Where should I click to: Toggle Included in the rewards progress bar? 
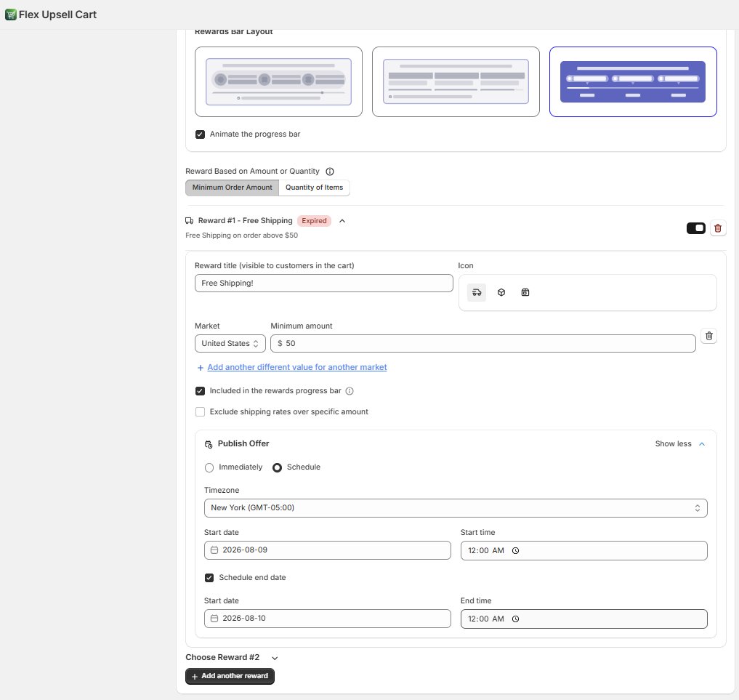point(201,391)
